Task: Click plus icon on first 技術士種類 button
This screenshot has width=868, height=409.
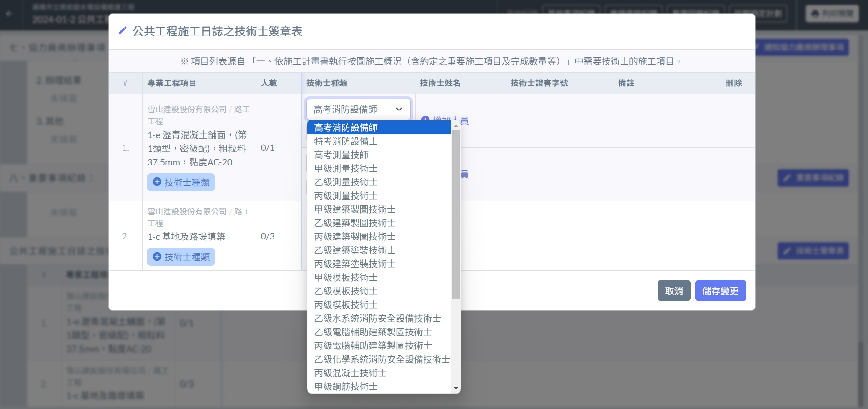Action: (x=157, y=182)
